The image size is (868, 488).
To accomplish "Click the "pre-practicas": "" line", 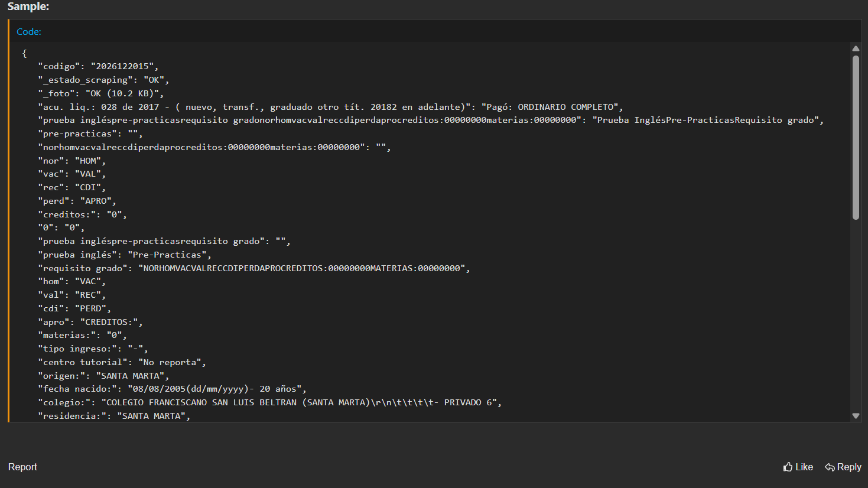I will [90, 134].
